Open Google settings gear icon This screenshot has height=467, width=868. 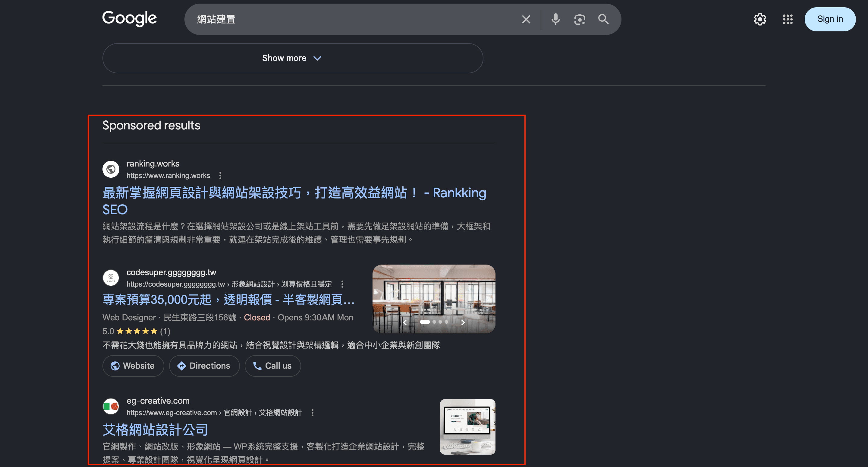click(760, 19)
